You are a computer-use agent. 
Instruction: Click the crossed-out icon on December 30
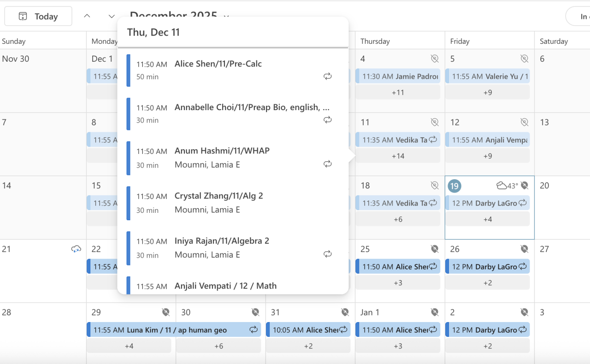click(255, 312)
